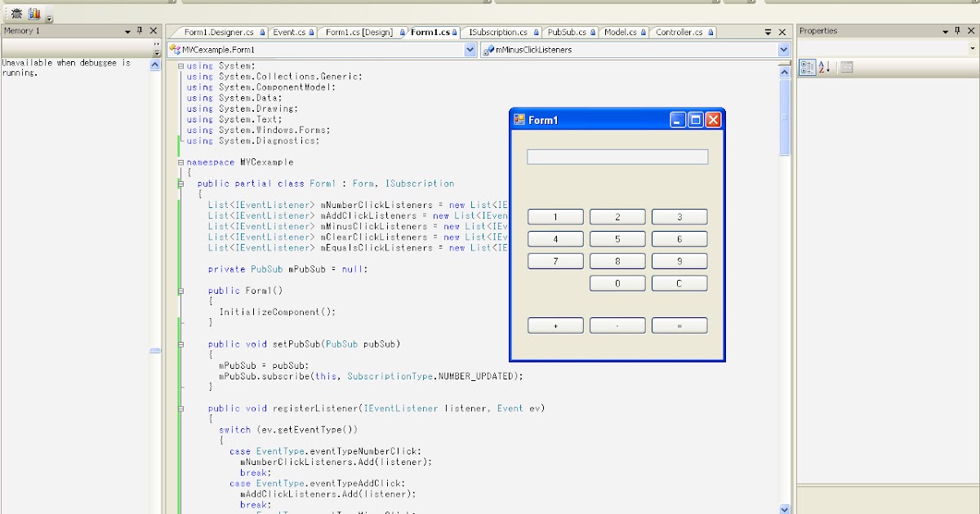The height and width of the screenshot is (514, 980).
Task: Click the pin icon on the Memory 1 panel
Action: 139,31
